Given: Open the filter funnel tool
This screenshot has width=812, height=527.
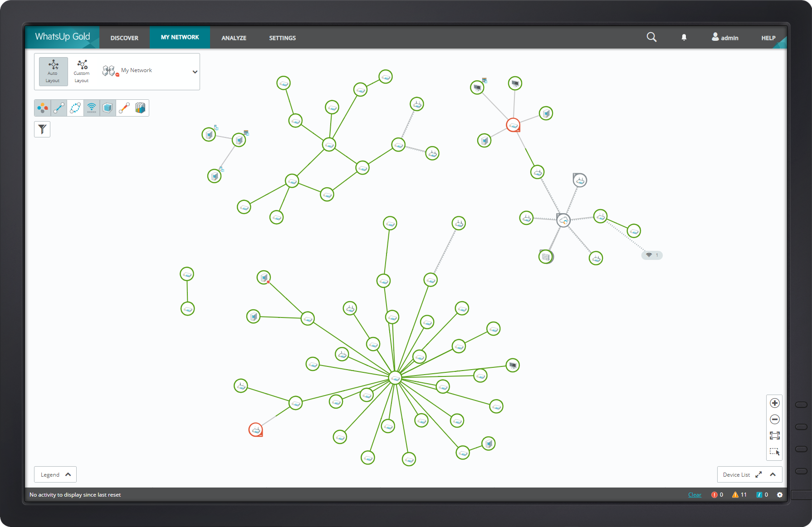Looking at the screenshot, I should (42, 129).
